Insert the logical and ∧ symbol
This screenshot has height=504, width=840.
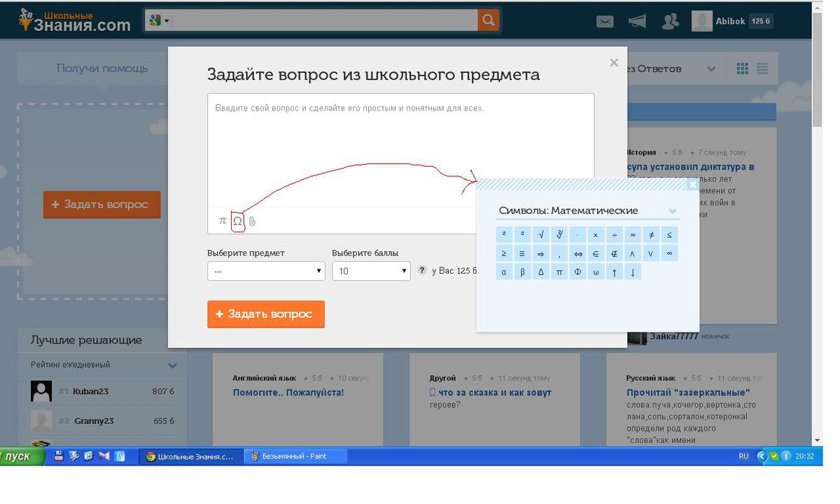pyautogui.click(x=633, y=253)
